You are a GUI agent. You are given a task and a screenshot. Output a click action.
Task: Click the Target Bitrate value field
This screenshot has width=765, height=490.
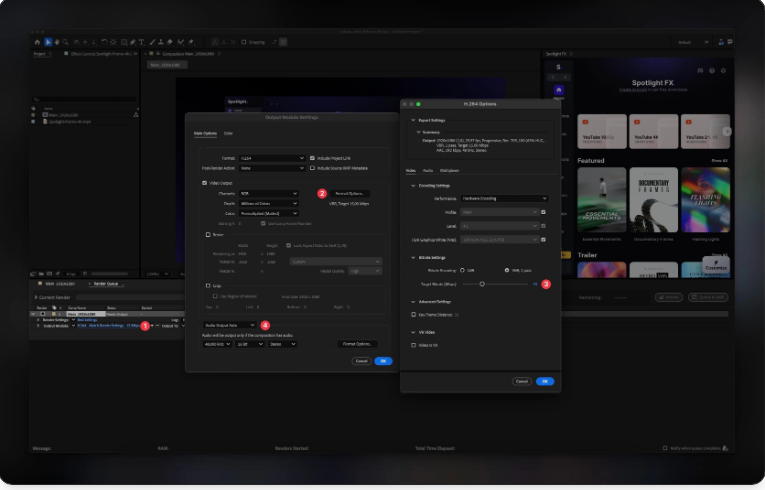(535, 284)
